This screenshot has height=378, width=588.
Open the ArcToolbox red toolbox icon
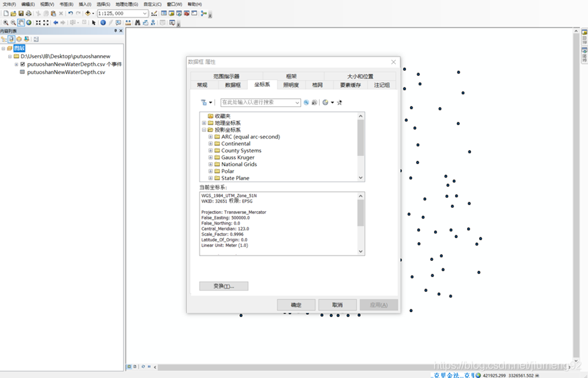187,13
